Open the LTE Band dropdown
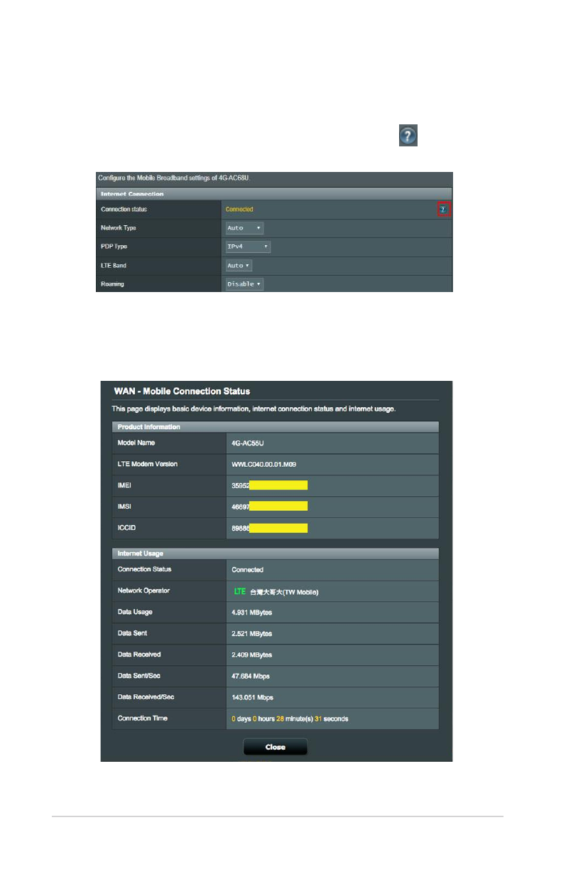The height and width of the screenshot is (874, 588). click(239, 265)
